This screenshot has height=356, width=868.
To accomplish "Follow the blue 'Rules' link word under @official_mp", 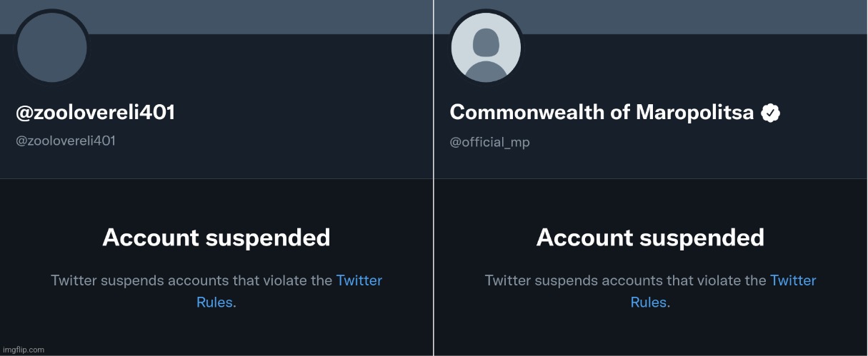I will click(x=649, y=302).
